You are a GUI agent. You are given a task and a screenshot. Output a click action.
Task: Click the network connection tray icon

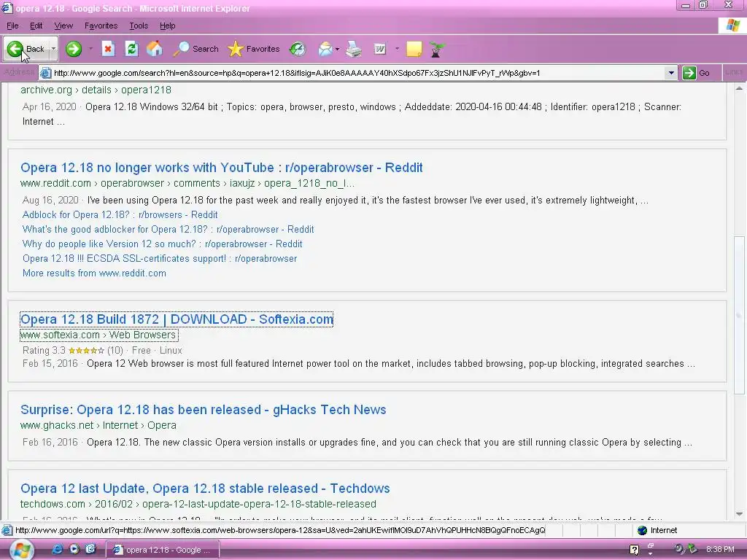tap(692, 549)
